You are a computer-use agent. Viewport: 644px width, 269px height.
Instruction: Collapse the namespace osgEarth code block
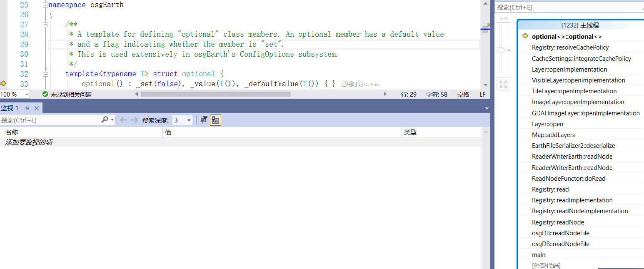[45, 5]
